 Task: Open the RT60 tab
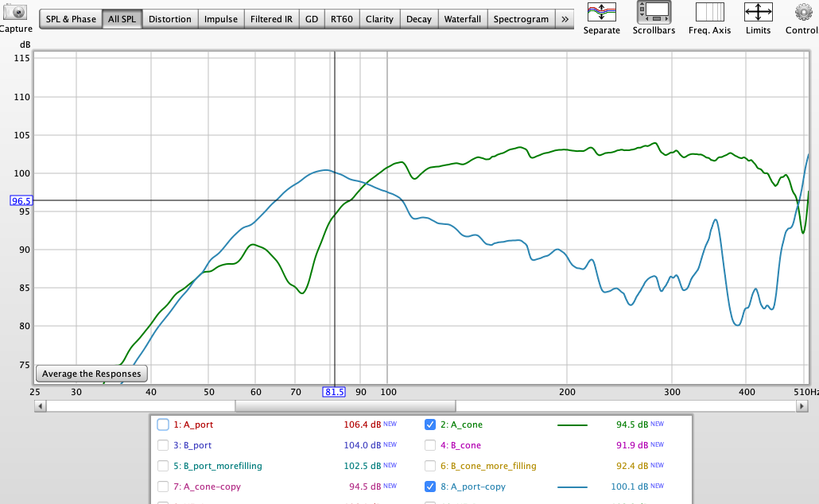(342, 19)
